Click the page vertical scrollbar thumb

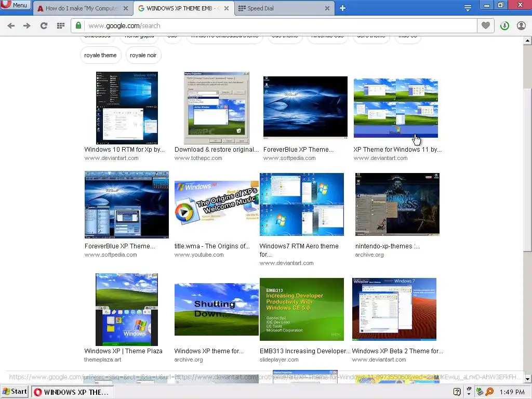pos(527,170)
